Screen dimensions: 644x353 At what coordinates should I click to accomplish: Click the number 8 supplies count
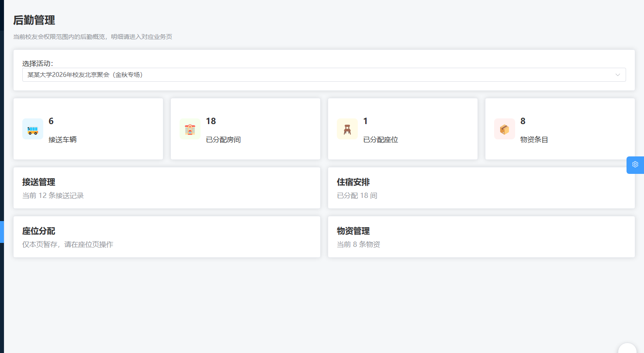click(x=523, y=121)
